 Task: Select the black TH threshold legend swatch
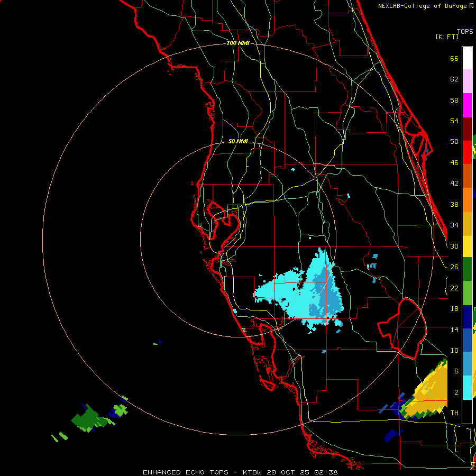[467, 411]
